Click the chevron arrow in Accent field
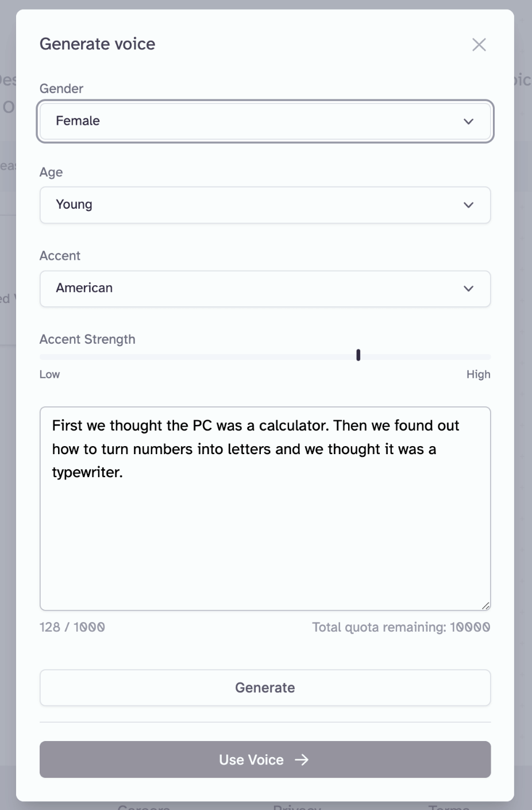The height and width of the screenshot is (810, 532). tap(468, 289)
